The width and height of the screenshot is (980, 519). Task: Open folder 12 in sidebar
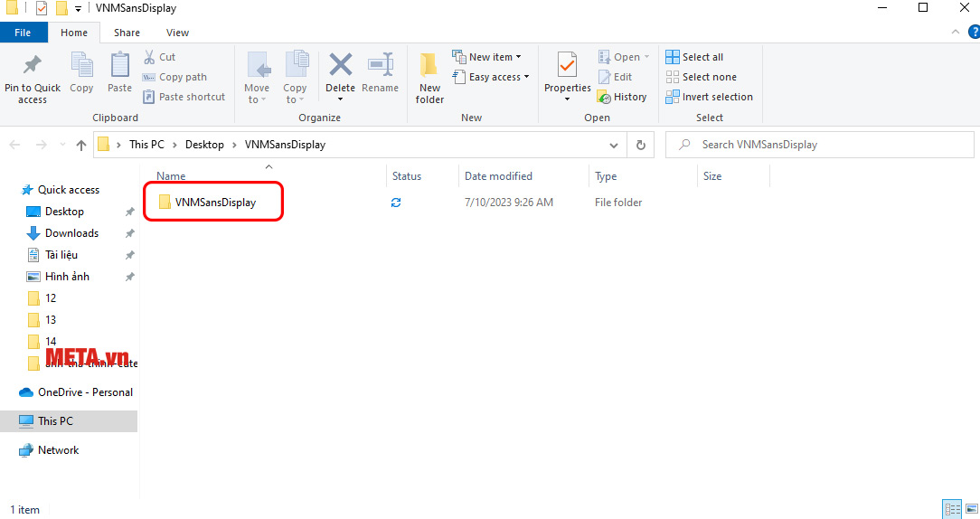pyautogui.click(x=42, y=298)
